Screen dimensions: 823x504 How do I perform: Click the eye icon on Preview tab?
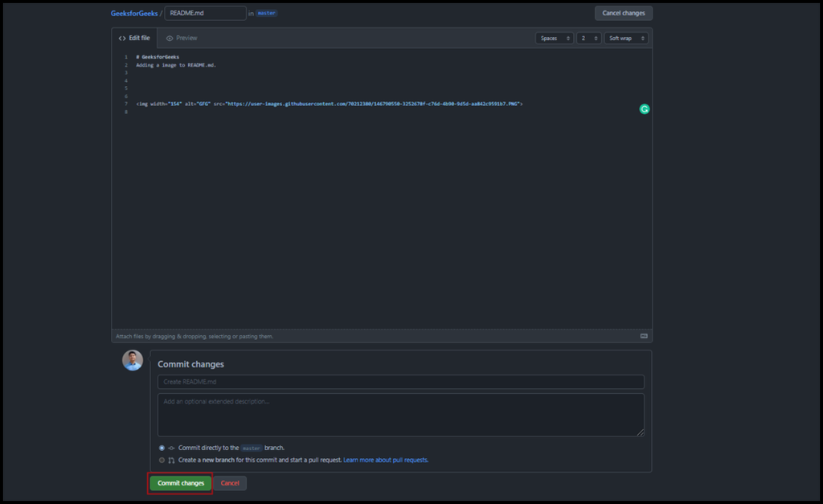pos(170,39)
